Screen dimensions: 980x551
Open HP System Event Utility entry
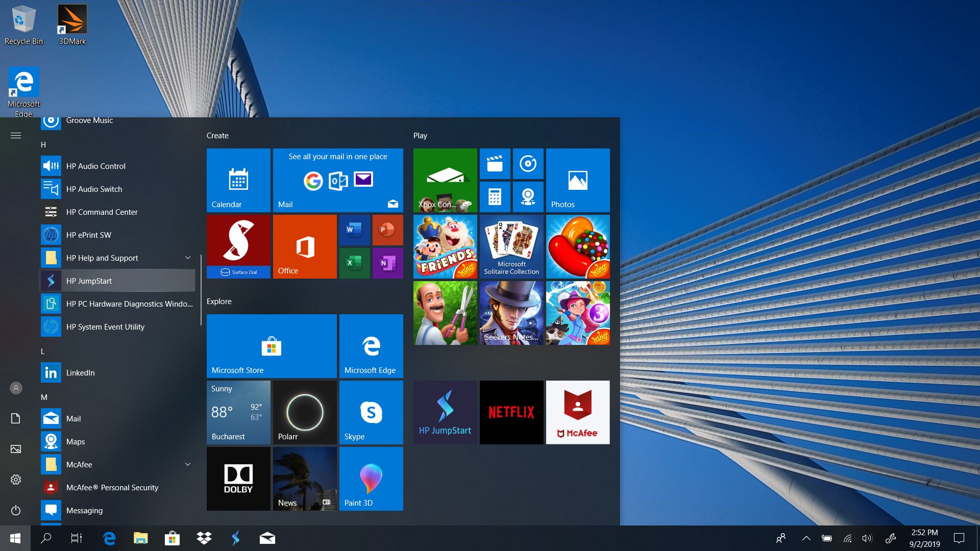[x=118, y=327]
